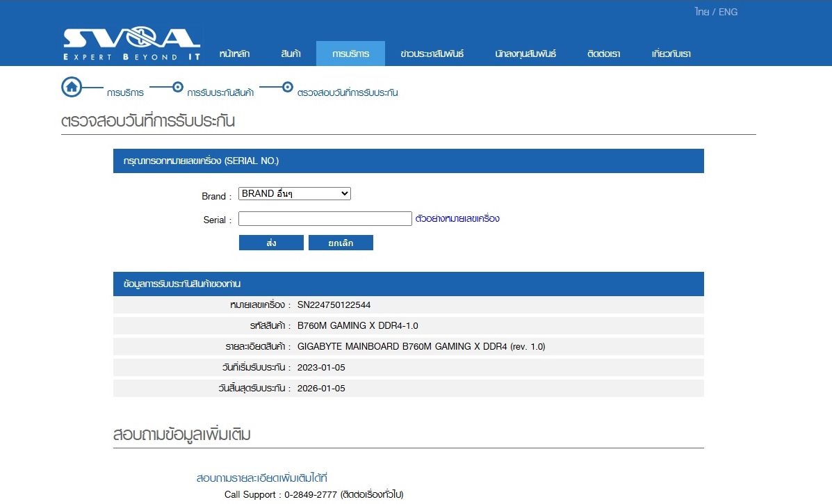Click the รหัสสินค้า field label
Viewport: 832px width, 504px height.
click(x=270, y=326)
